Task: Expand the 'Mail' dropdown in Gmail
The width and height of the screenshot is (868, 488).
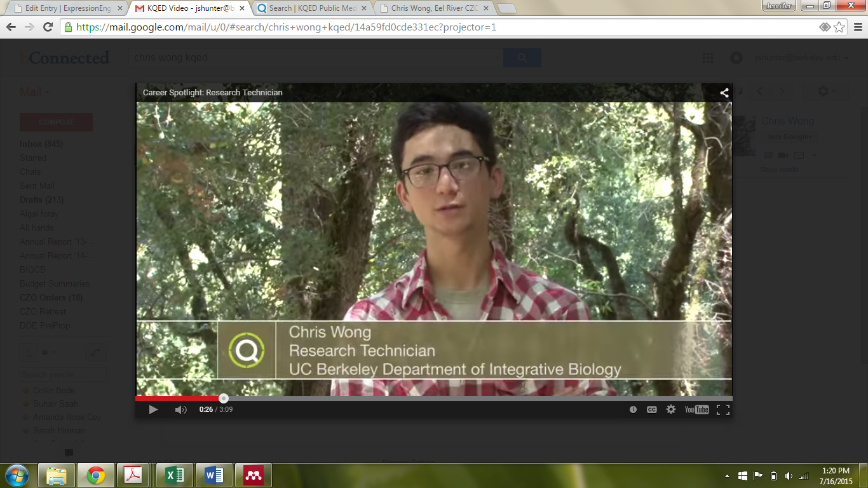Action: (35, 92)
